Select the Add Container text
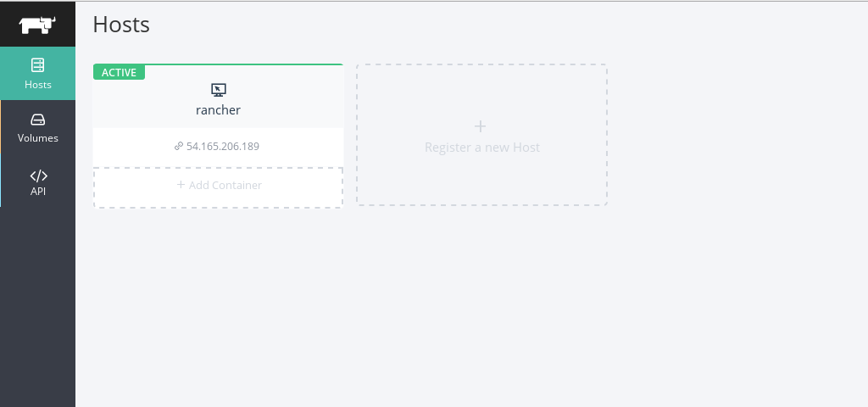 [x=225, y=186]
